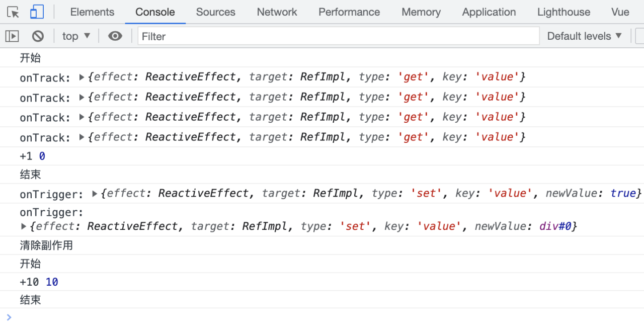The width and height of the screenshot is (644, 333).
Task: Switch to the Network tab
Action: point(277,12)
